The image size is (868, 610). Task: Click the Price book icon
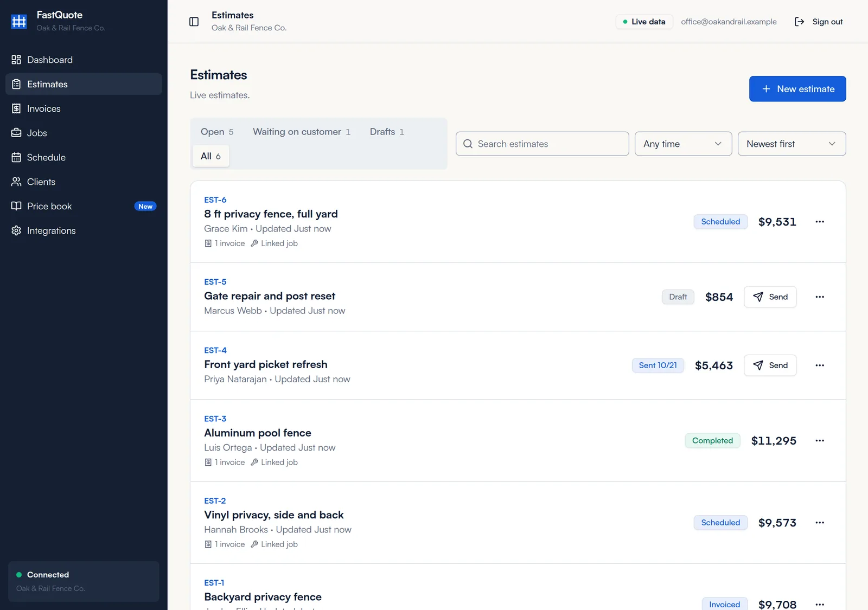pos(16,206)
